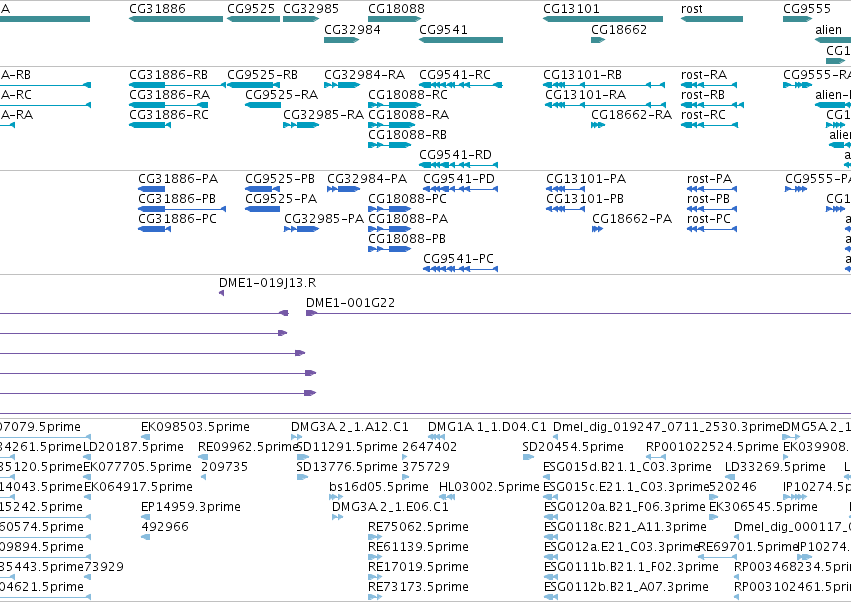Select the DME1-001G22 BAC feature
Viewport: 851px width, 602px height.
tap(351, 303)
